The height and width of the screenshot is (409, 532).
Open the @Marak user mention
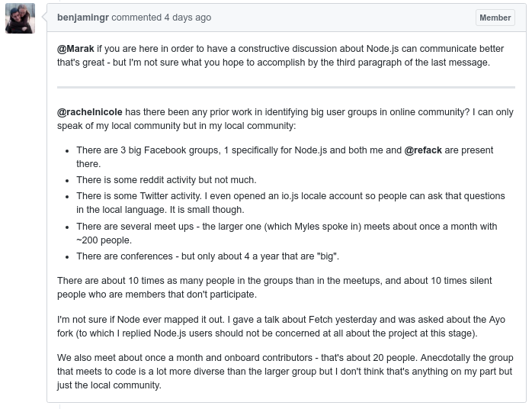pyautogui.click(x=75, y=49)
